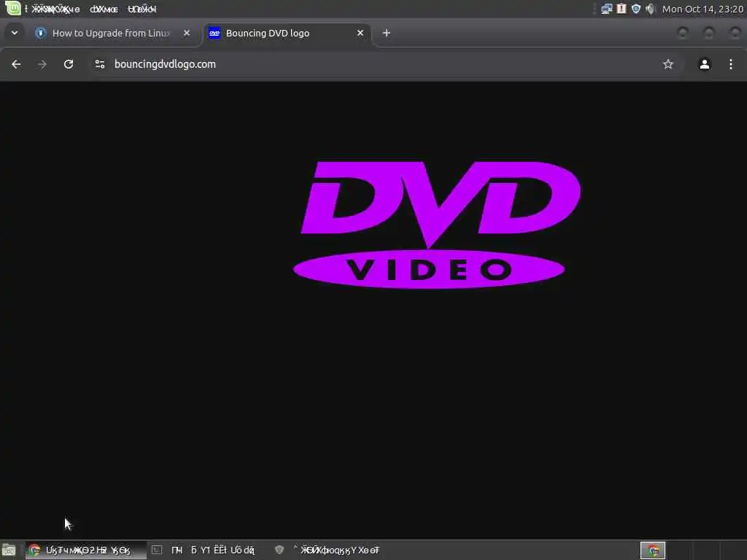Click the sound volume tray icon

[x=650, y=9]
